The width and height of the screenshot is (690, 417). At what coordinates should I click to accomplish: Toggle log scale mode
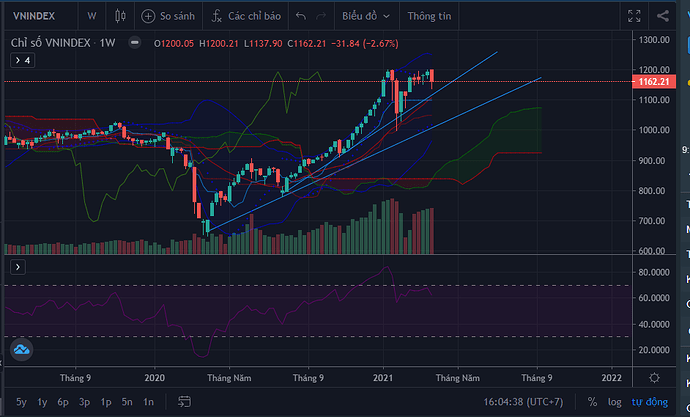point(614,401)
